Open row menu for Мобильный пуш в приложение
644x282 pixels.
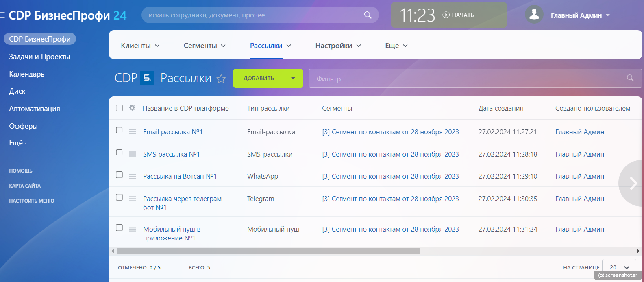(x=133, y=229)
